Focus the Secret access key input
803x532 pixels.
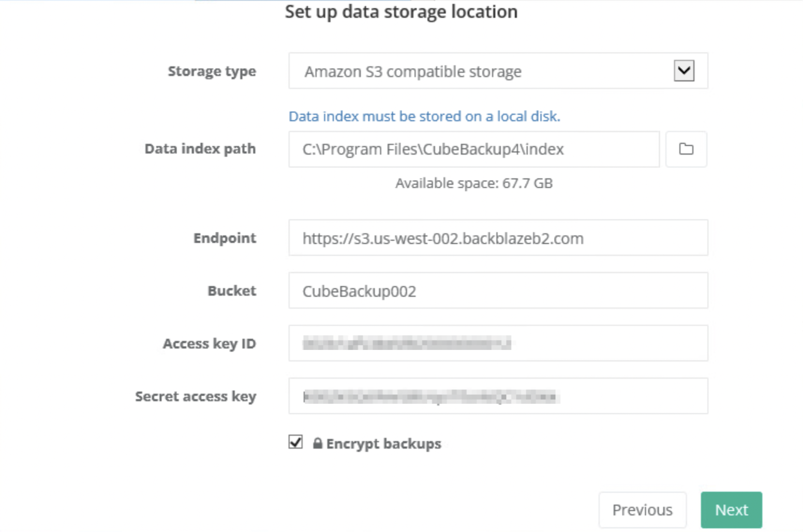498,396
